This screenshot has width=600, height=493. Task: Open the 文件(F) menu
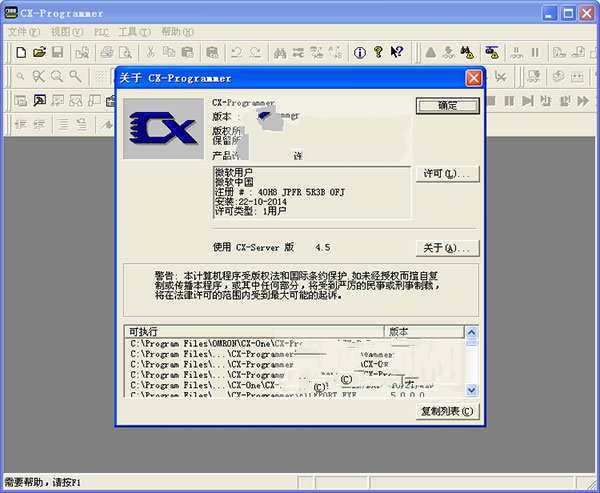point(24,32)
